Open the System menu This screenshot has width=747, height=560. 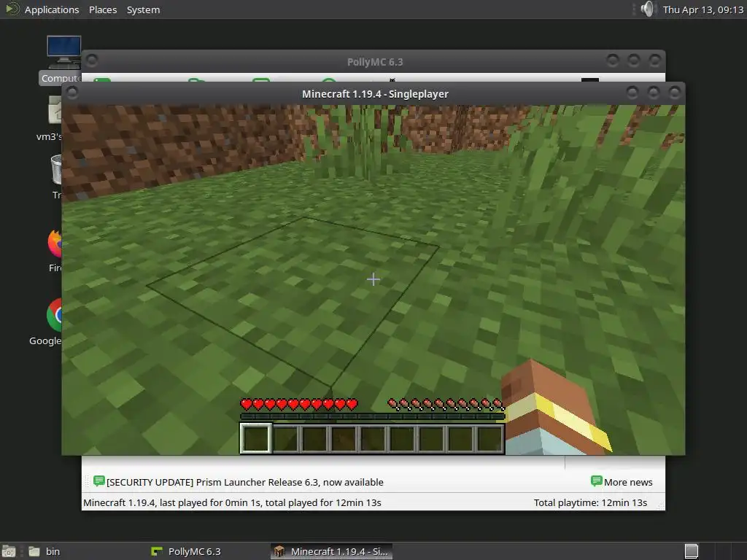coord(143,9)
